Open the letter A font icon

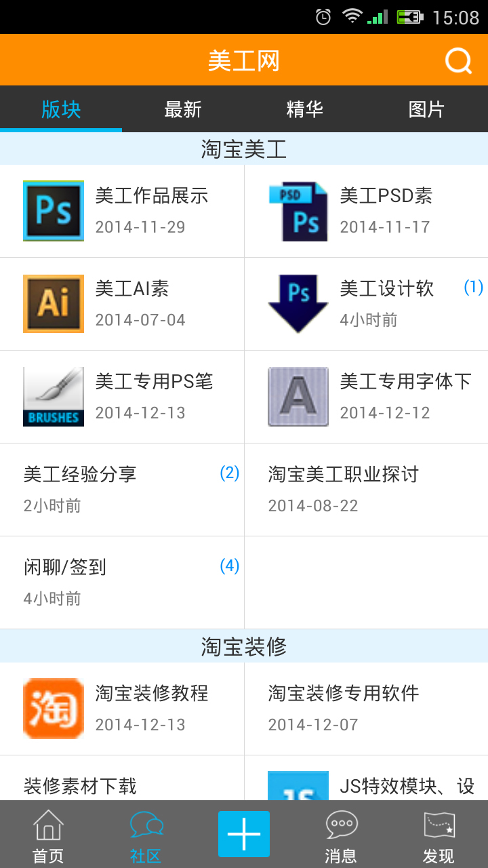pos(298,397)
